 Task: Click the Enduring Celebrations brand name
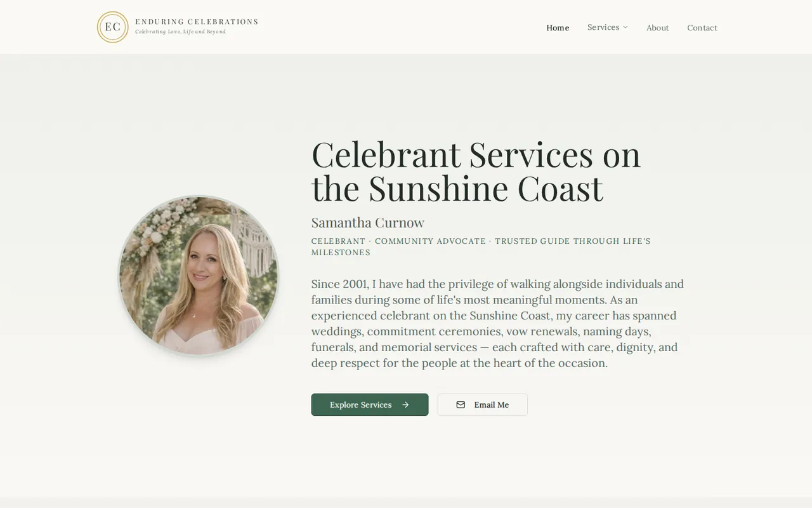197,22
